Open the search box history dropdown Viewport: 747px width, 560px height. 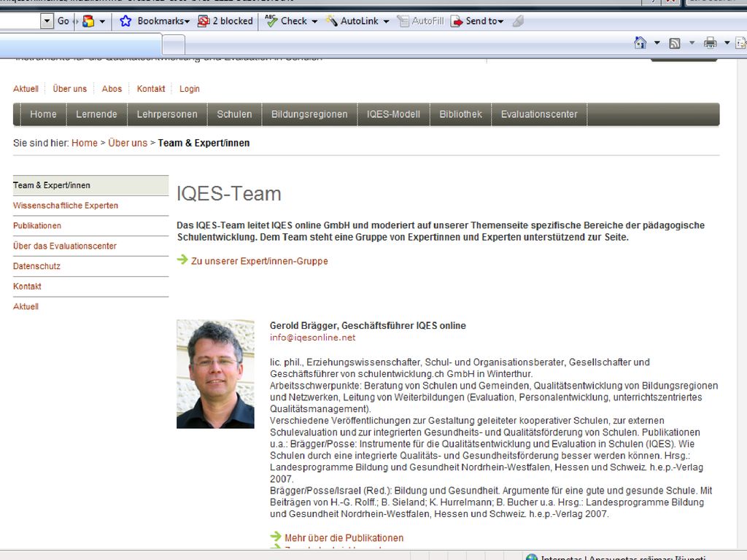47,21
